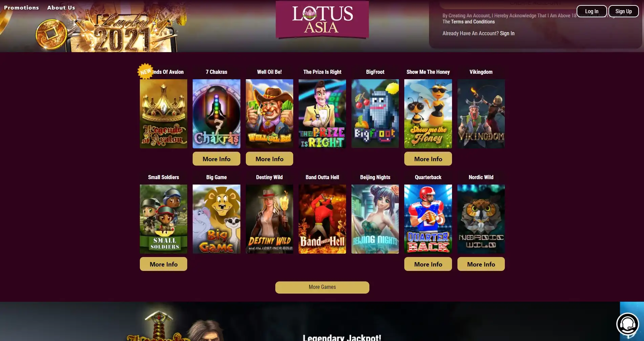This screenshot has height=341, width=644.
Task: Open the Vikingdom game thumbnail
Action: point(481,114)
